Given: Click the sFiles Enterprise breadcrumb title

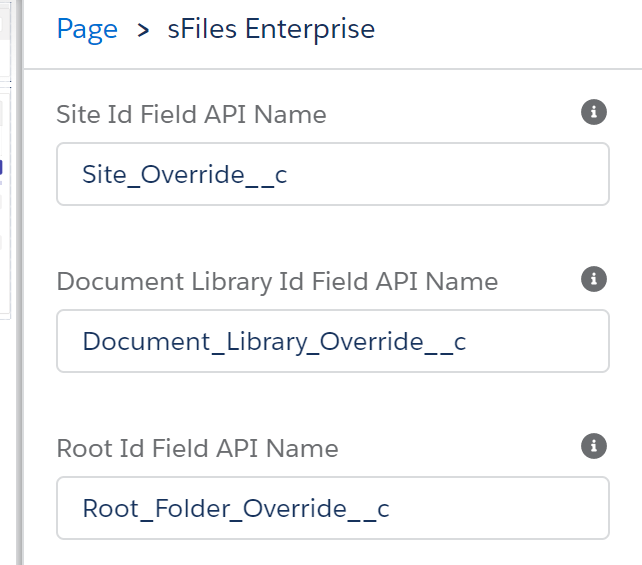Looking at the screenshot, I should pyautogui.click(x=271, y=29).
